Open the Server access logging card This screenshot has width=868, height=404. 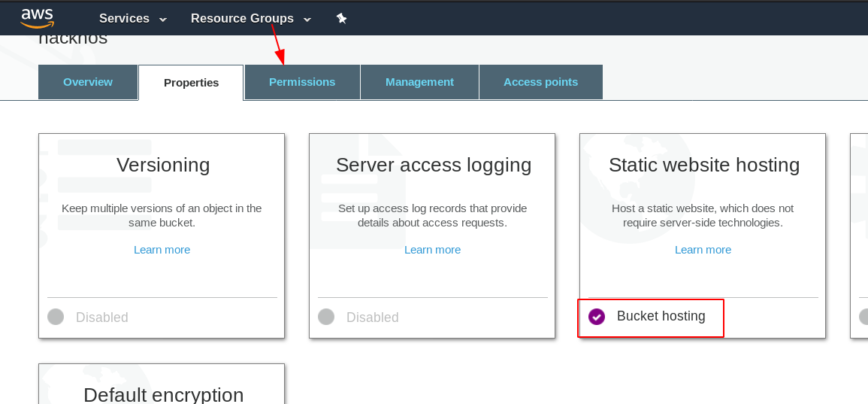click(432, 235)
